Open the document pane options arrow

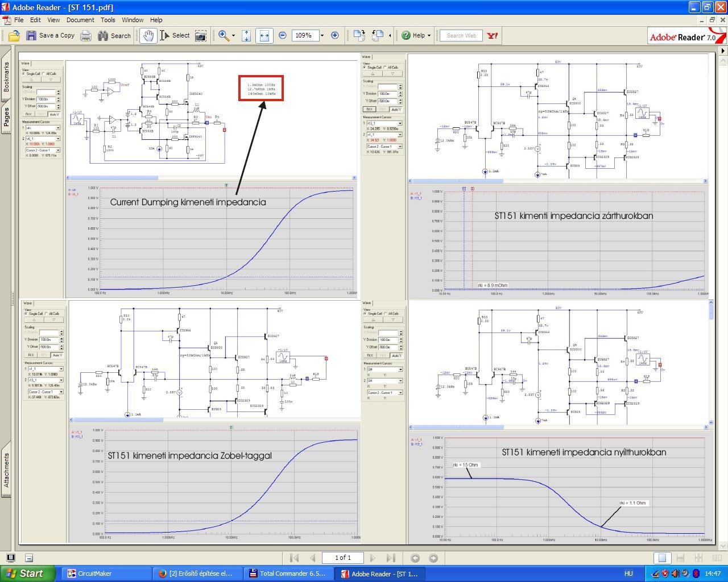click(x=723, y=51)
